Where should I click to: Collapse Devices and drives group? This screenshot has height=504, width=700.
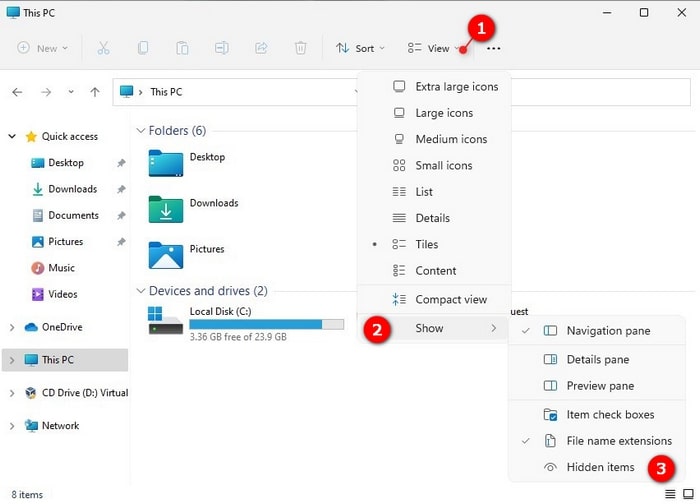pos(141,291)
